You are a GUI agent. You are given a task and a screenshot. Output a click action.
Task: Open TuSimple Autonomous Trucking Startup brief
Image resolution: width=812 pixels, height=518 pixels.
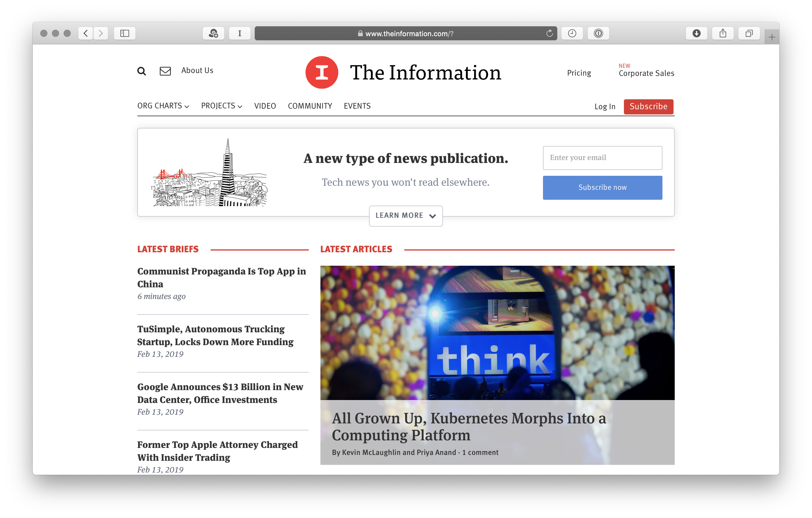click(x=215, y=335)
